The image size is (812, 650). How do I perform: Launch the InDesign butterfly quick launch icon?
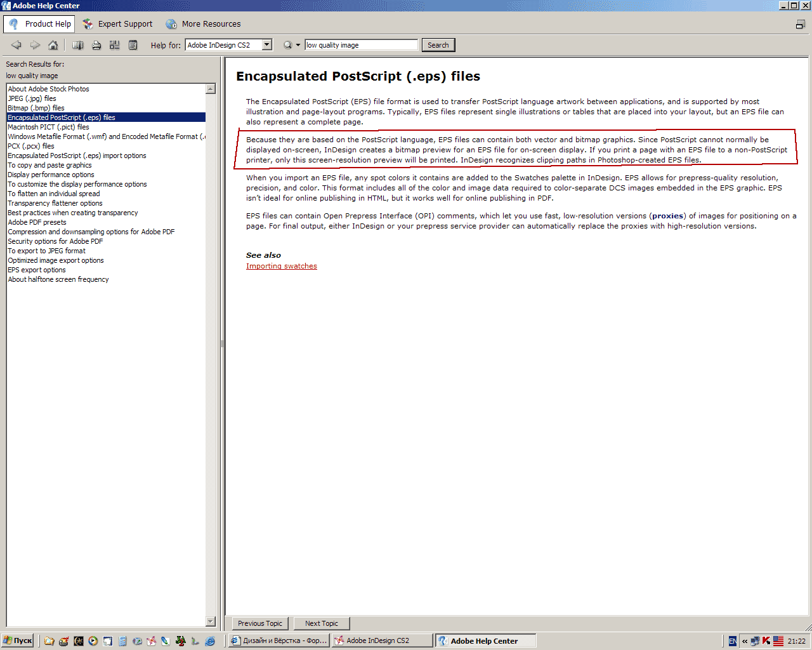[152, 641]
